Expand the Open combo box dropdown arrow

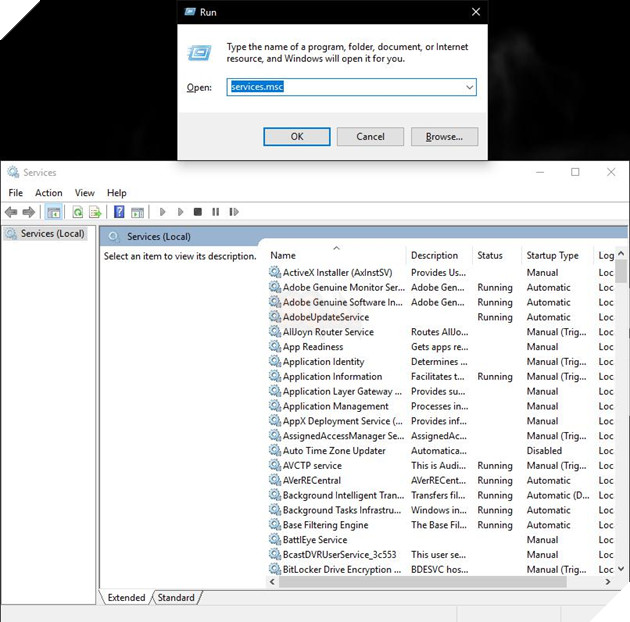coord(469,88)
